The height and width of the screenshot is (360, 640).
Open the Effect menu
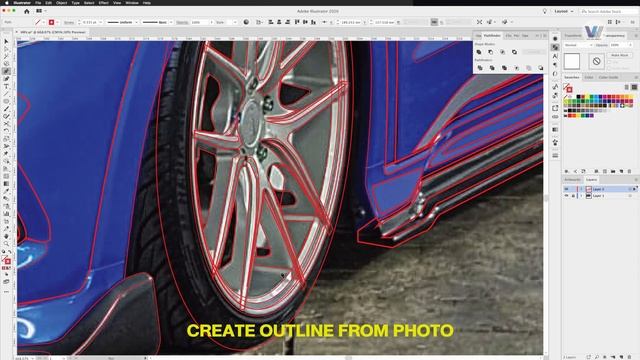104,2
